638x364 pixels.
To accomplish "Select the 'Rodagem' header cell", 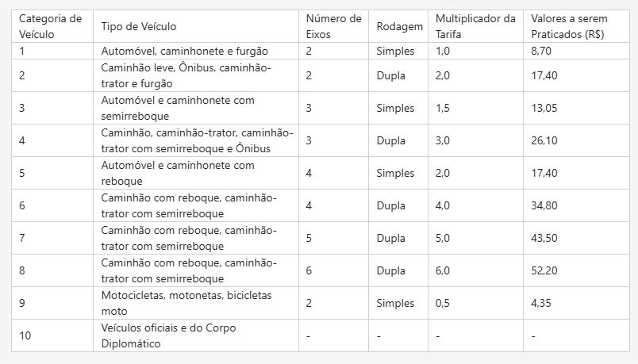I will (400, 26).
